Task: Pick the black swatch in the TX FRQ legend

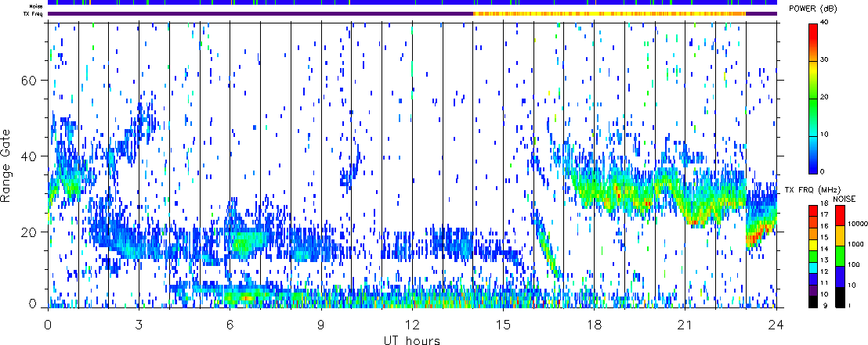Action: click(x=813, y=302)
